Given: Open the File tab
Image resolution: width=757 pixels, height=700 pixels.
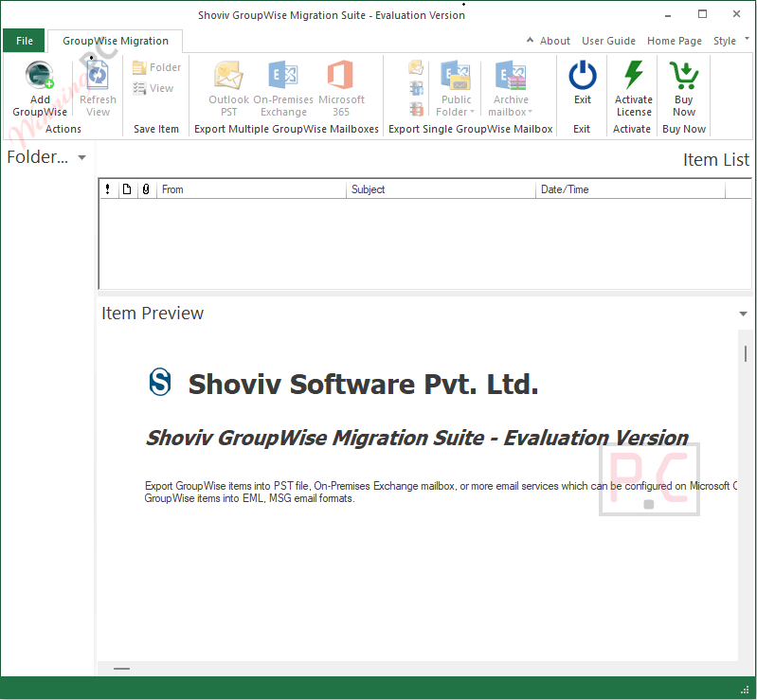Looking at the screenshot, I should (24, 41).
